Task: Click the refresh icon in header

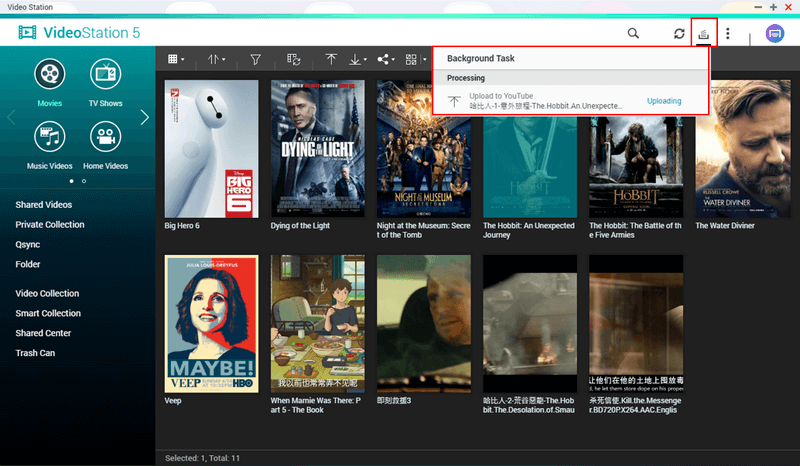Action: point(679,33)
